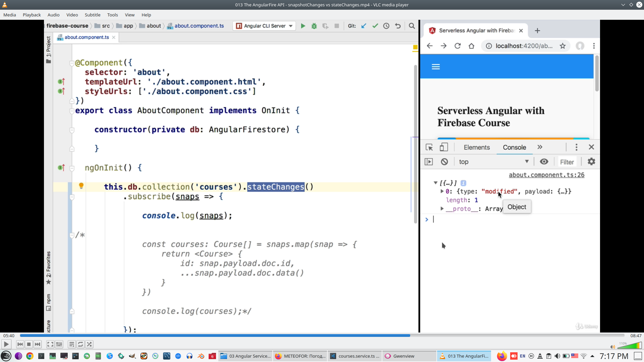Stop video playback
This screenshot has width=644, height=362.
click(29, 344)
